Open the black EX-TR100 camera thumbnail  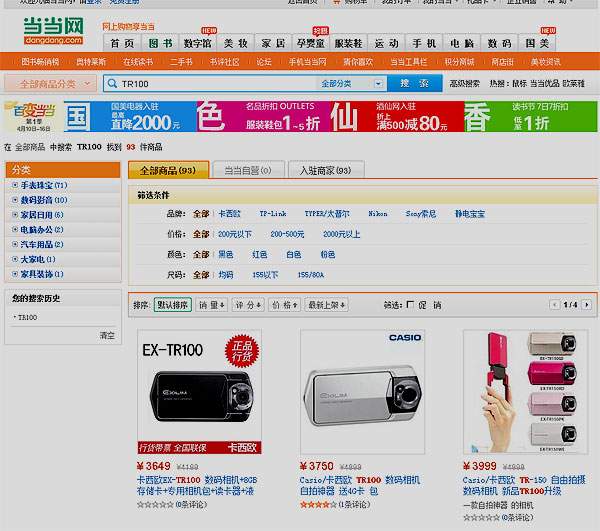(x=199, y=392)
